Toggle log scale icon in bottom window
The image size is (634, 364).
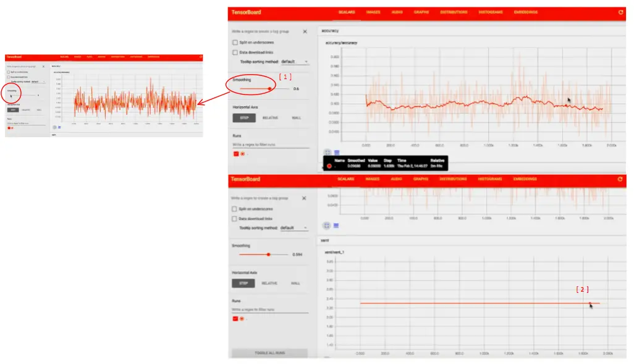(336, 226)
